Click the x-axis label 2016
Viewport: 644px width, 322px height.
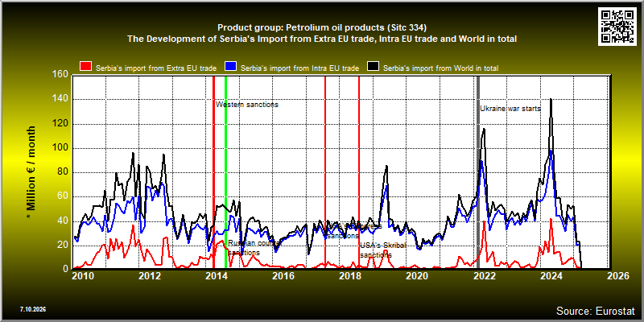(285, 276)
